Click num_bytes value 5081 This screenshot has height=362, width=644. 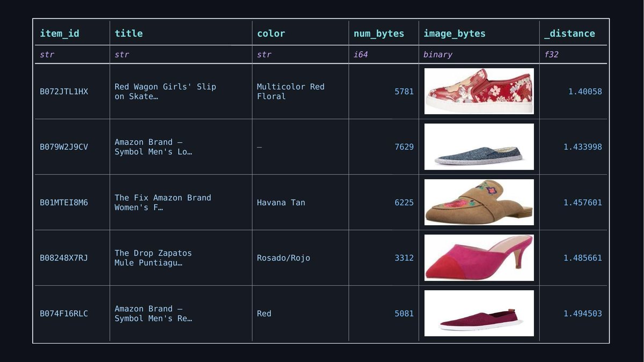coord(404,314)
